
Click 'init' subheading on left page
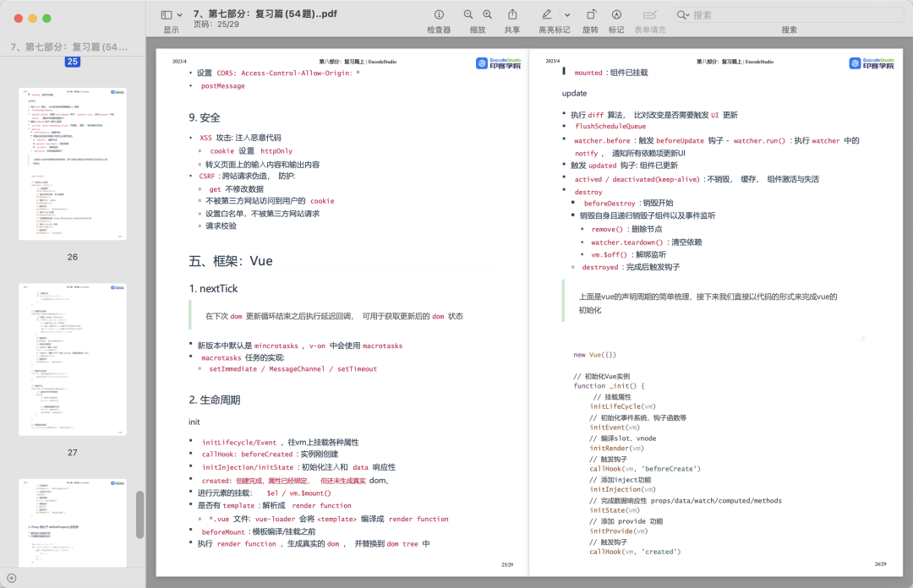click(194, 422)
